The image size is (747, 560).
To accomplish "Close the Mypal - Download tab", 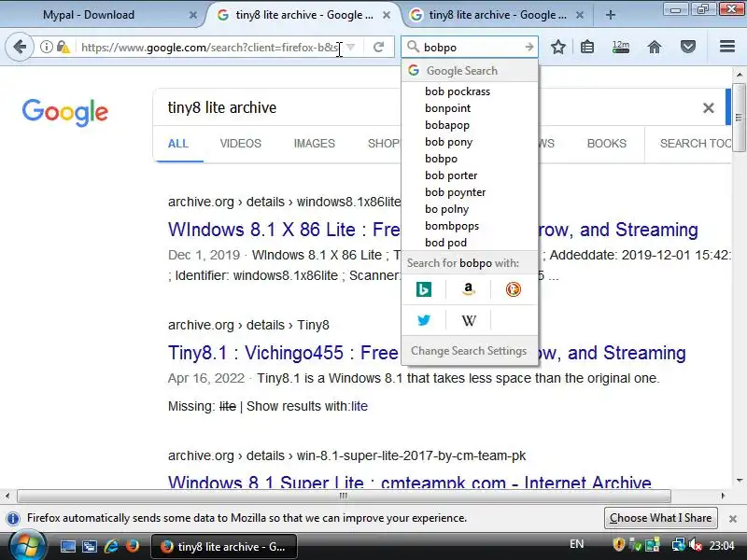I will pos(192,15).
